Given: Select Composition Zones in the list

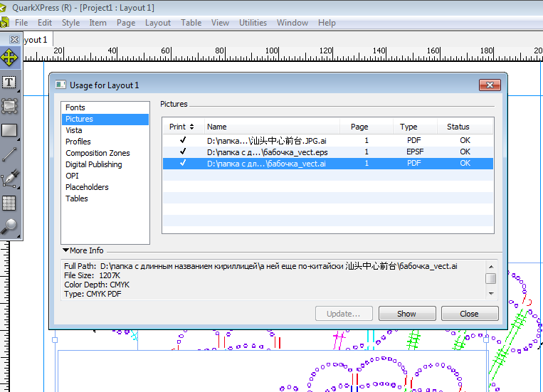Looking at the screenshot, I should (x=105, y=154).
